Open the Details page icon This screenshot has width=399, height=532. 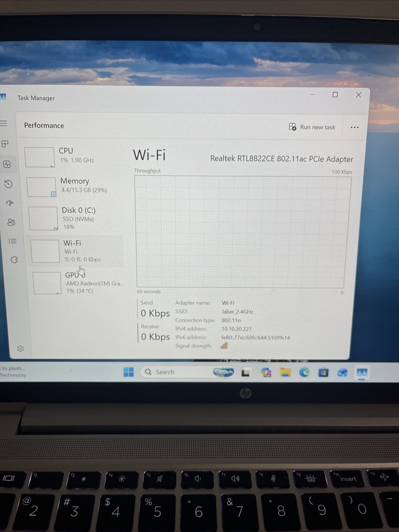coord(13,241)
